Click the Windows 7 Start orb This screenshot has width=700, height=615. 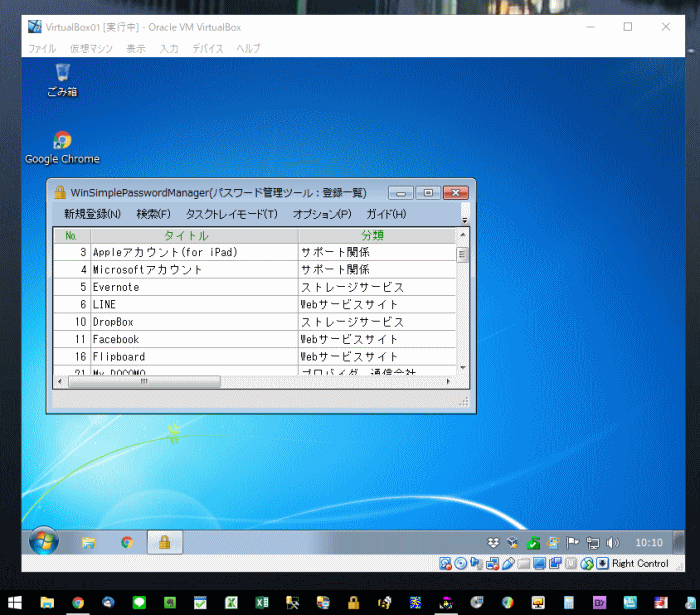44,541
